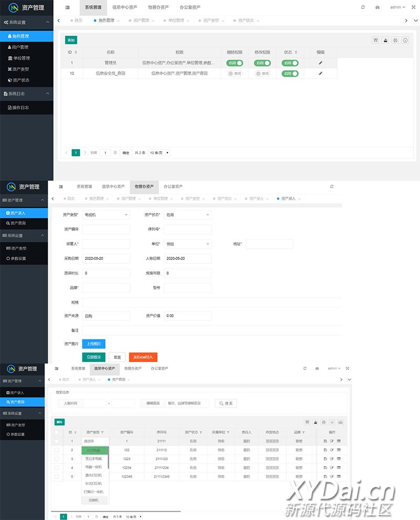The image size is (420, 520).
Task: Turn off the 状态 switch for 管理员
Action: (x=290, y=63)
